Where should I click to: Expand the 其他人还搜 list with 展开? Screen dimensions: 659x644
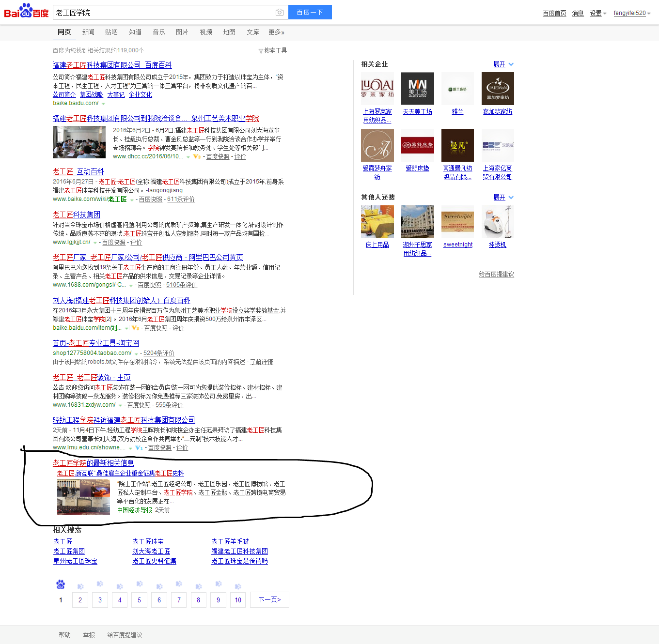[503, 197]
